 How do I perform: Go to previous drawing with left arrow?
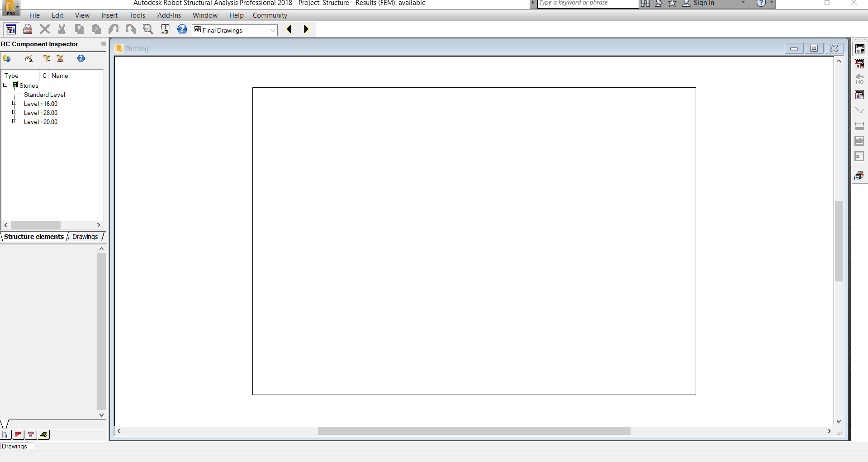pyautogui.click(x=289, y=29)
